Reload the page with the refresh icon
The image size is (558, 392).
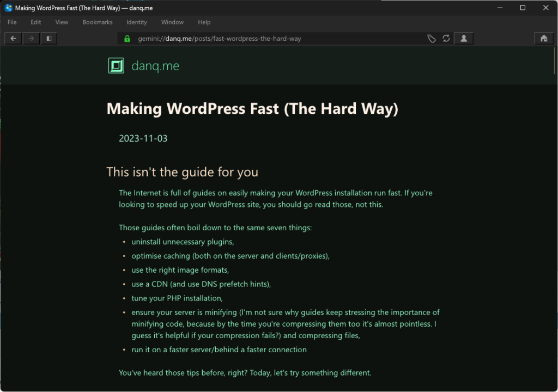[x=446, y=38]
